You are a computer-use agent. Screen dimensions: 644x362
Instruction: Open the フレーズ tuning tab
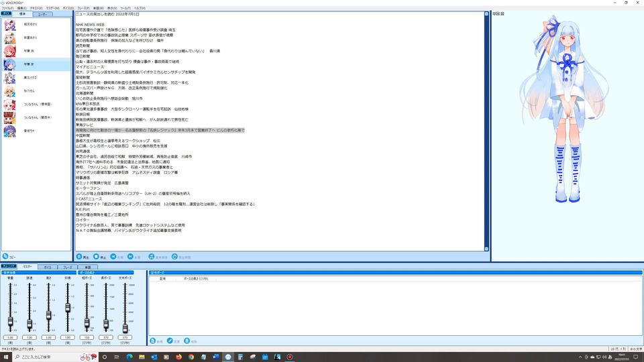[x=68, y=267]
